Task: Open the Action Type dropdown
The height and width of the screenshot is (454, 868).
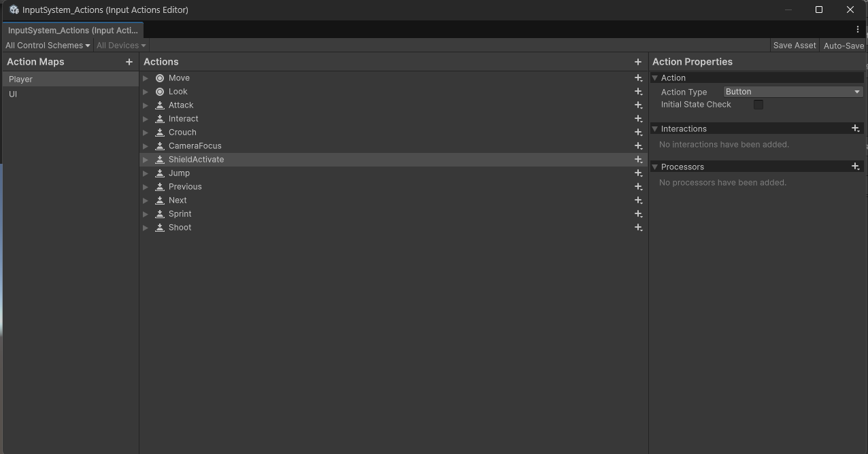Action: click(793, 92)
